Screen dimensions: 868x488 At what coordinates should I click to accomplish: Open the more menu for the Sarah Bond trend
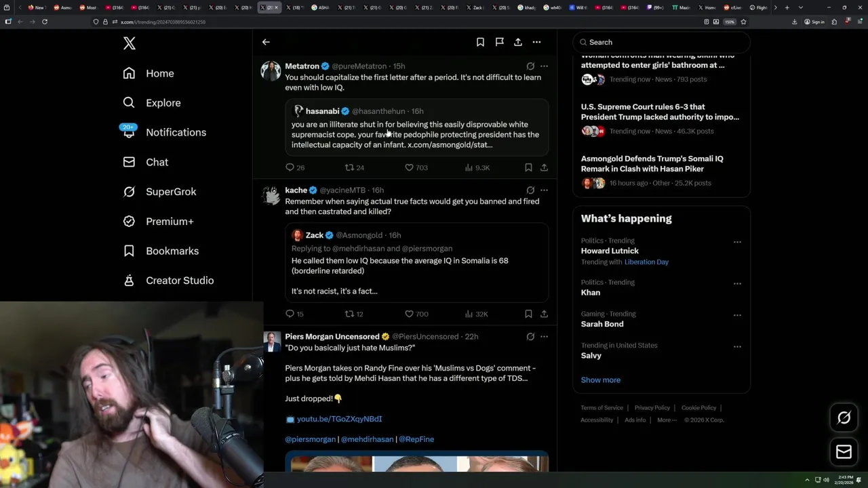[737, 315]
